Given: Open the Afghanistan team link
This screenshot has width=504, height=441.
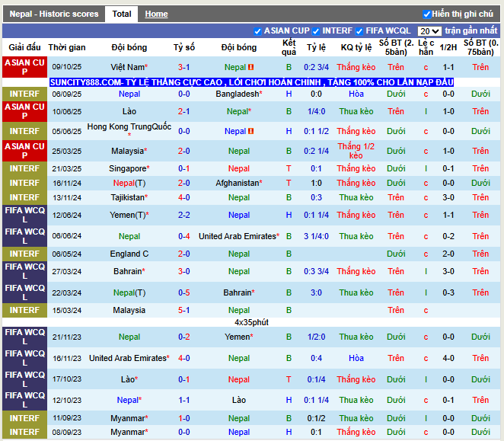Looking at the screenshot, I should coord(238,183).
